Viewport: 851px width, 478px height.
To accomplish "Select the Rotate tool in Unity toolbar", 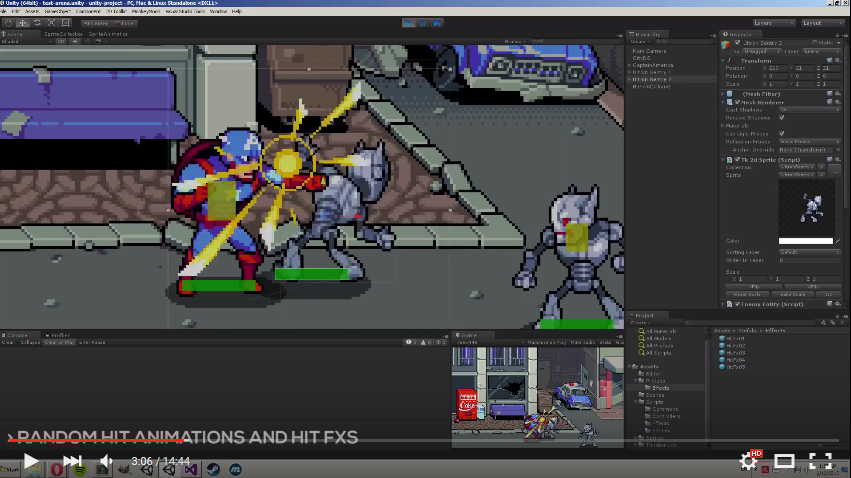I will pos(37,23).
